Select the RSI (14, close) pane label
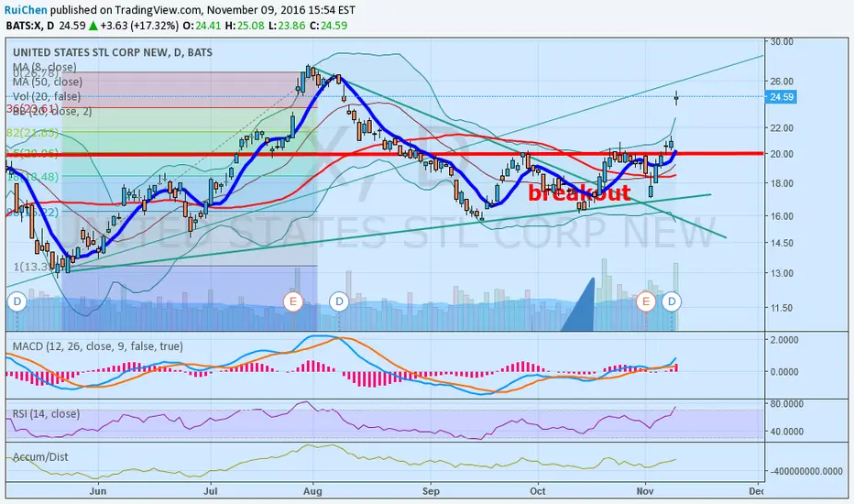854x504 pixels. click(x=47, y=413)
